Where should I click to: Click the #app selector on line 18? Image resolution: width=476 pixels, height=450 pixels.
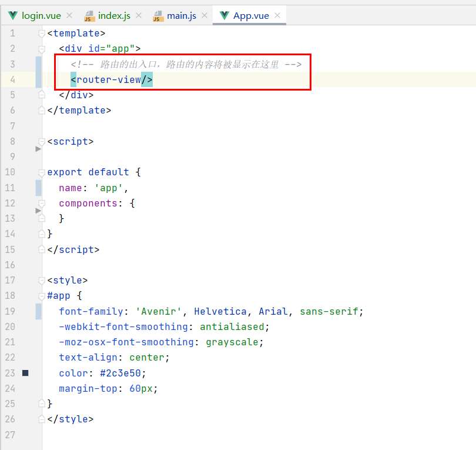[59, 296]
